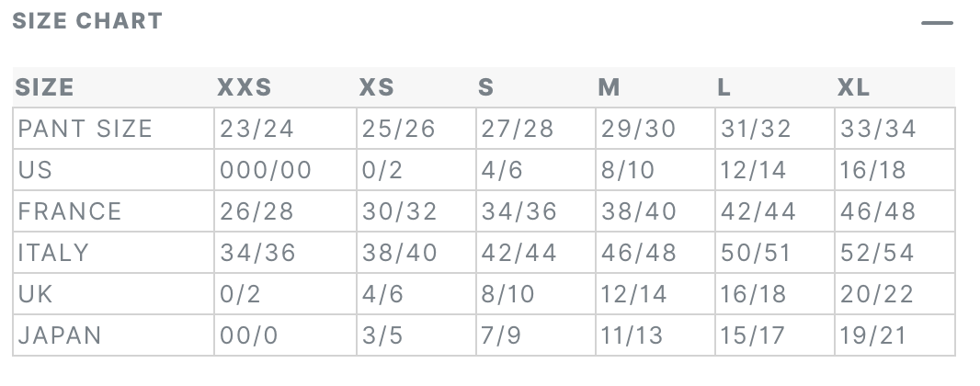Select the XXS column header
The image size is (980, 386).
[245, 87]
